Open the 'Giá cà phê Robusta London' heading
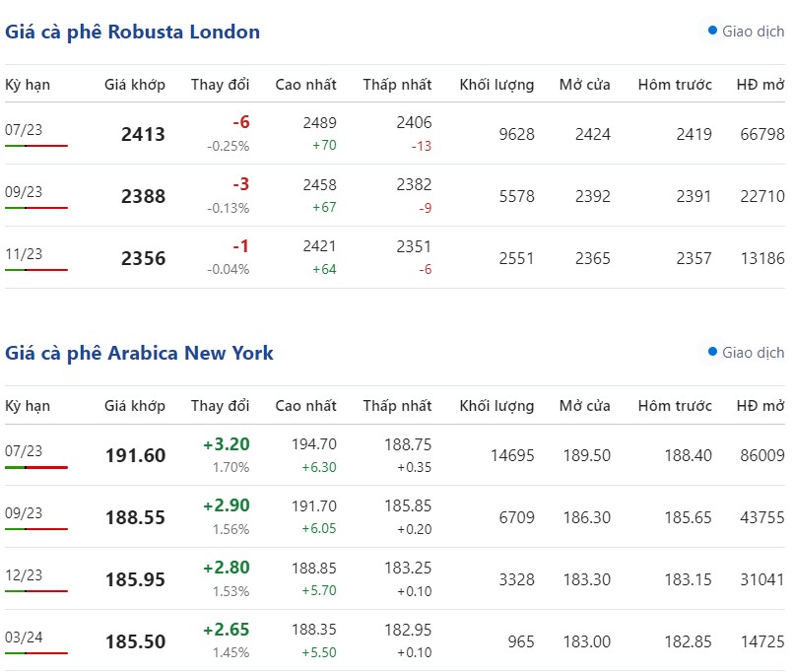 click(x=133, y=32)
